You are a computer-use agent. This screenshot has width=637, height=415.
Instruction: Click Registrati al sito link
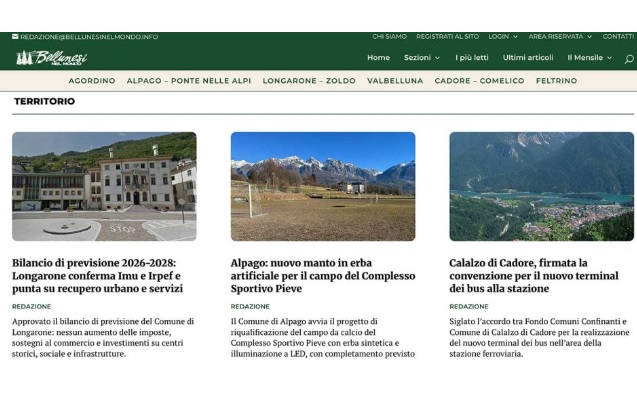point(447,37)
